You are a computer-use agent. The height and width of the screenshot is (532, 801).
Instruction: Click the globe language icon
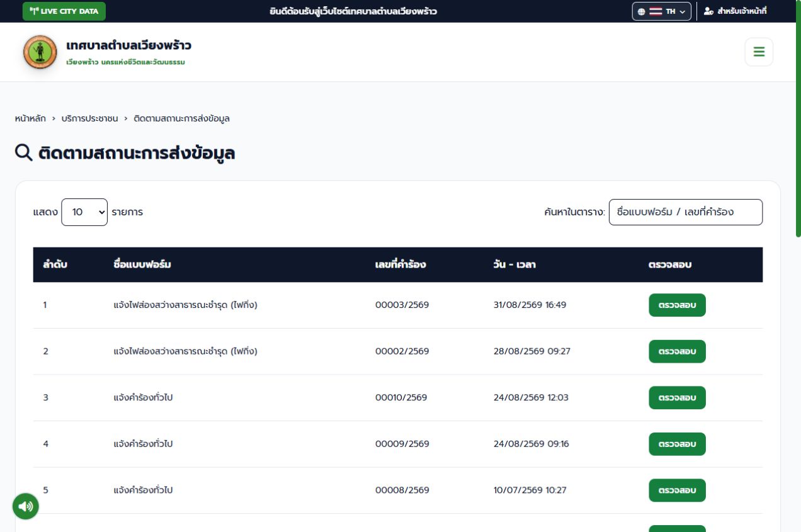pos(641,11)
